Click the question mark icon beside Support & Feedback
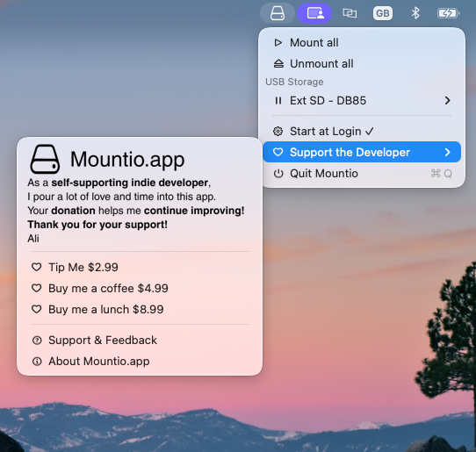This screenshot has width=476, height=452. [x=37, y=341]
